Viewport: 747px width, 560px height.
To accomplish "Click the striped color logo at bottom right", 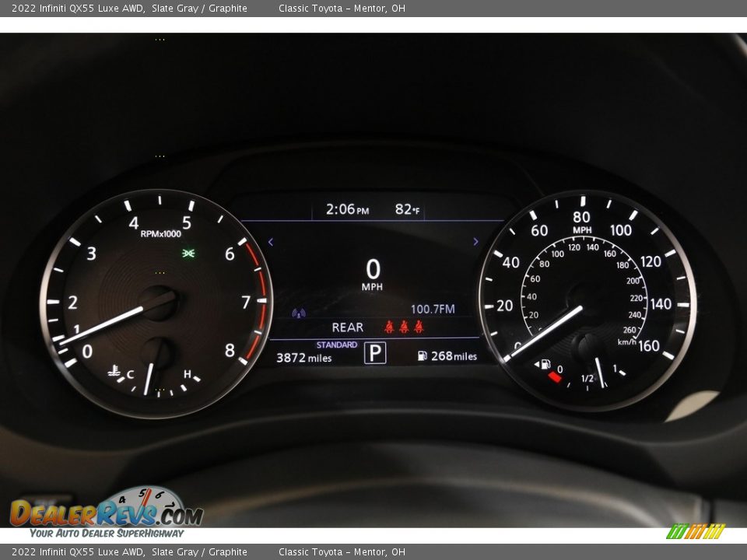I will coord(696,531).
